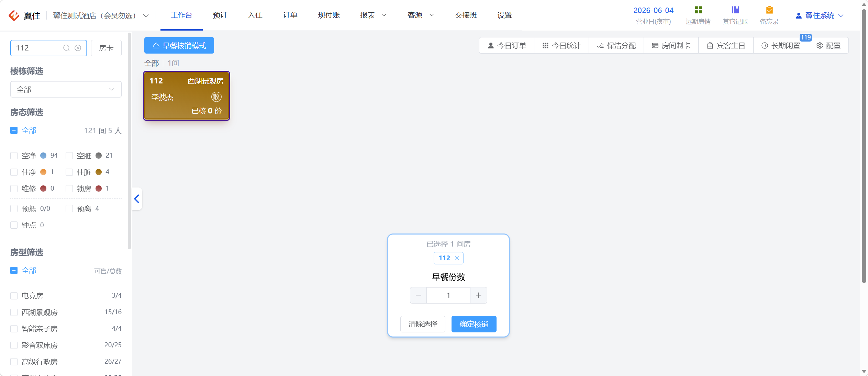The width and height of the screenshot is (868, 376).
Task: Check the 高级行政房 room type
Action: click(x=14, y=362)
